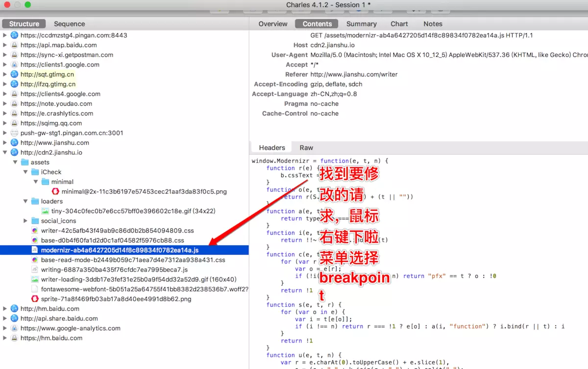The image size is (588, 369).
Task: Select base-d0b4f60fa1d2d0c1af04582f5976cb88.css file
Action: pyautogui.click(x=112, y=240)
